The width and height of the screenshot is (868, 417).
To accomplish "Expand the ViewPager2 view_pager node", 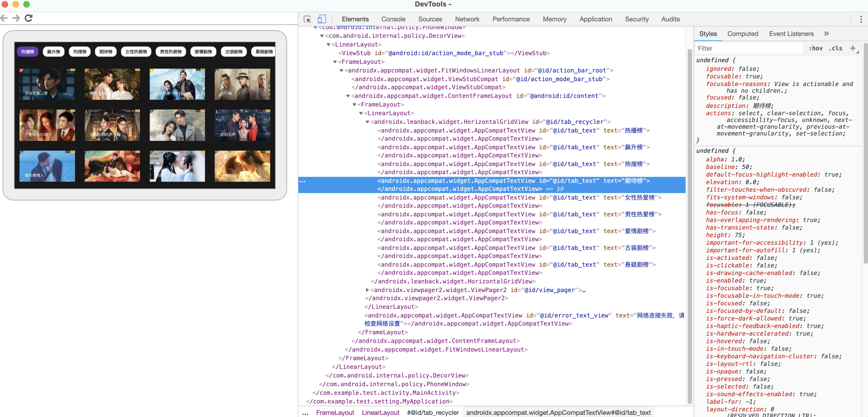I will click(367, 290).
